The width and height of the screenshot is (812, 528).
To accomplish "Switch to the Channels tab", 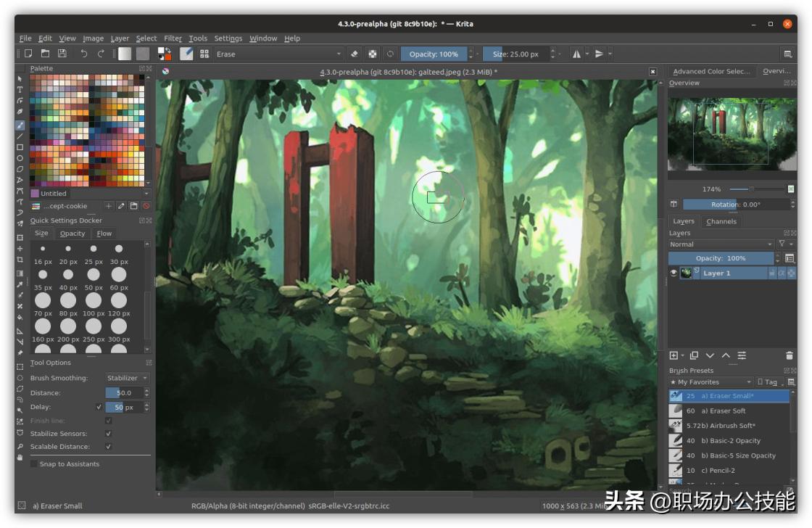I will pos(721,221).
